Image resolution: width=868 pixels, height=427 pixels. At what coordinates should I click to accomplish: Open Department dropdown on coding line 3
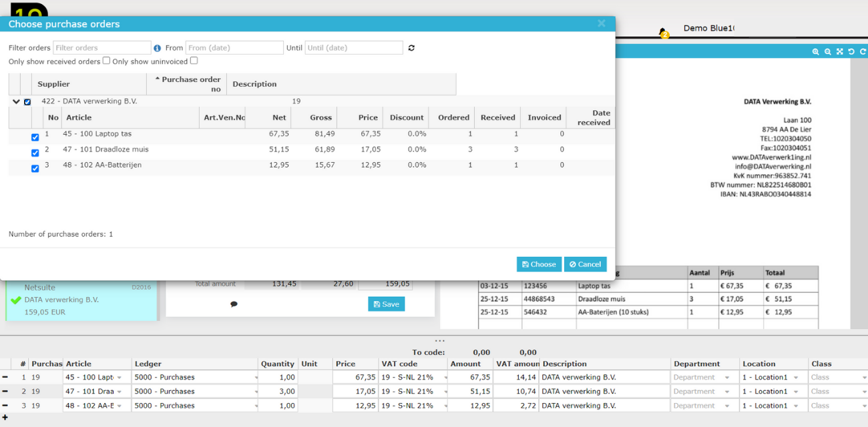(x=727, y=406)
